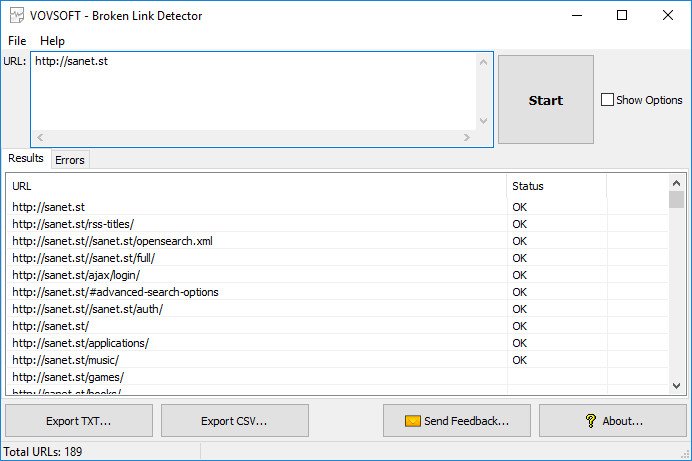Viewport: 692px width, 461px height.
Task: Open the About dialog
Action: [x=613, y=421]
